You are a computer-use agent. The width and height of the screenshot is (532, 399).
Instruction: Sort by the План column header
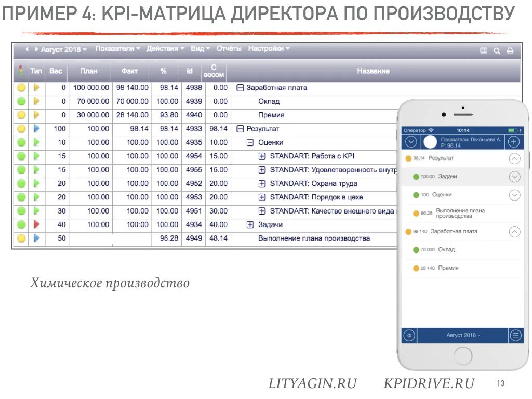pos(88,71)
